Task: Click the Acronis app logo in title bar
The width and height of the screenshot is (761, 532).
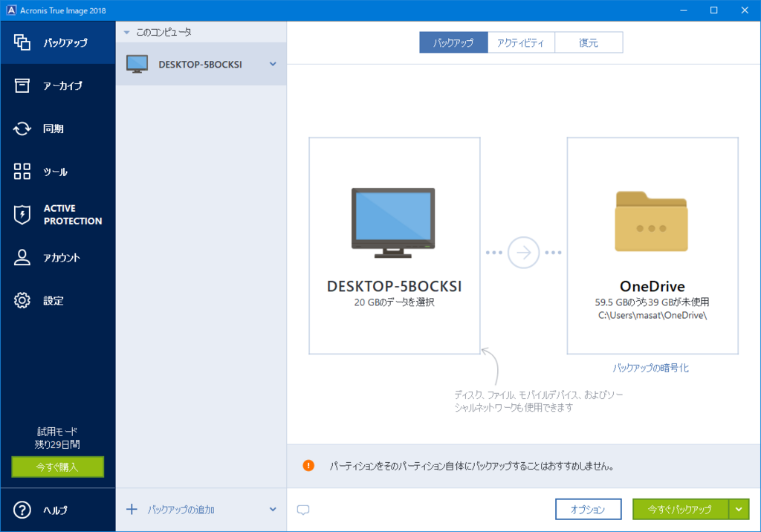Action: point(10,10)
